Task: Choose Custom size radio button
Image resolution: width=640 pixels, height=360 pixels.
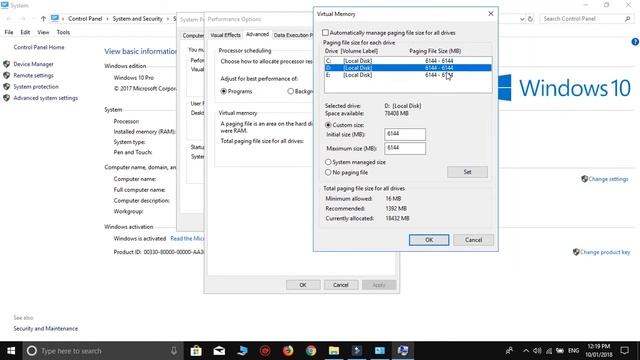Action: 328,125
